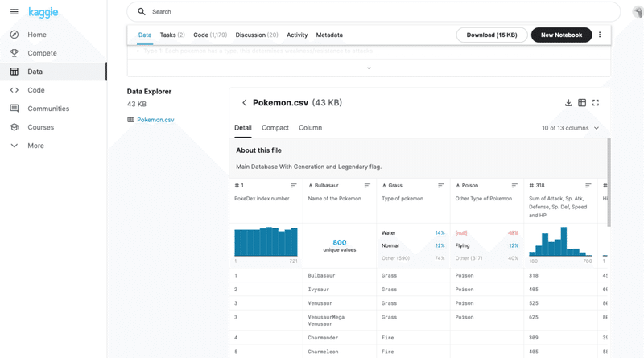This screenshot has height=358, width=644.
Task: Click sort icon on Grass column
Action: tap(440, 186)
